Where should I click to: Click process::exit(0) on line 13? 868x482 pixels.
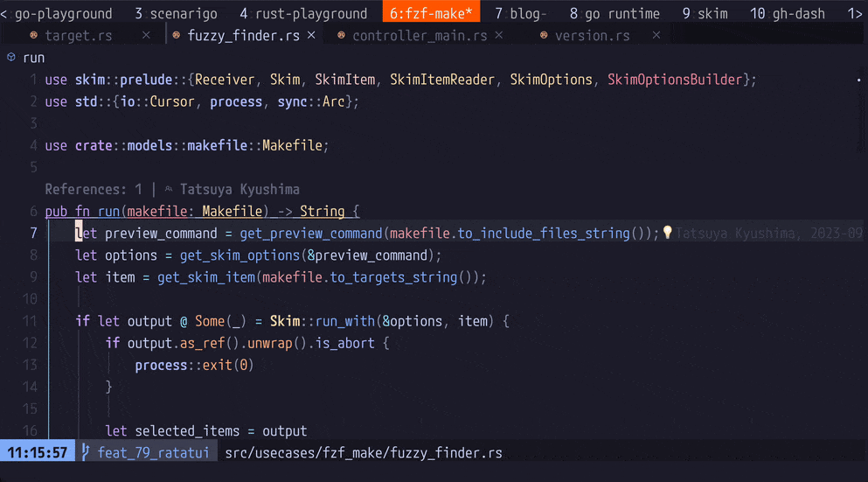(x=194, y=365)
